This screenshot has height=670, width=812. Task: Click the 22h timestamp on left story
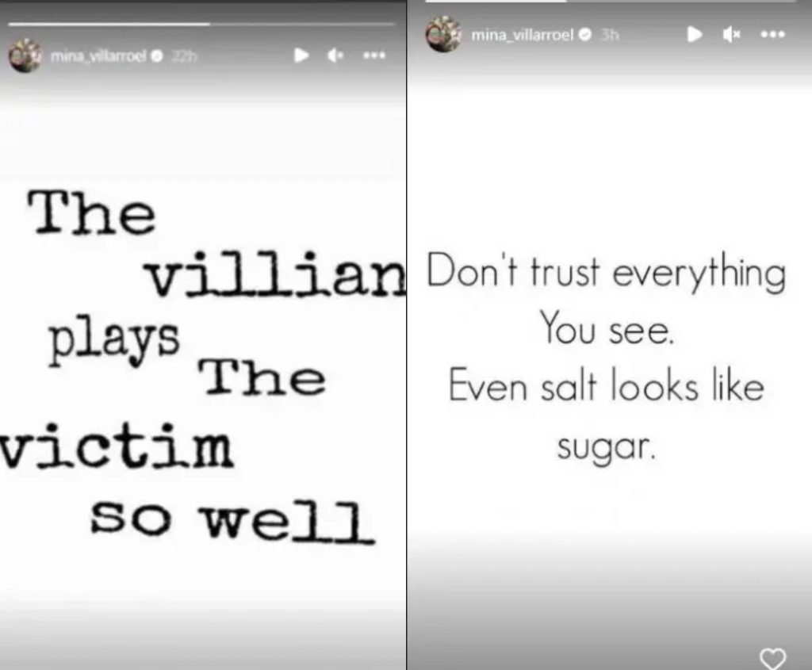[184, 56]
